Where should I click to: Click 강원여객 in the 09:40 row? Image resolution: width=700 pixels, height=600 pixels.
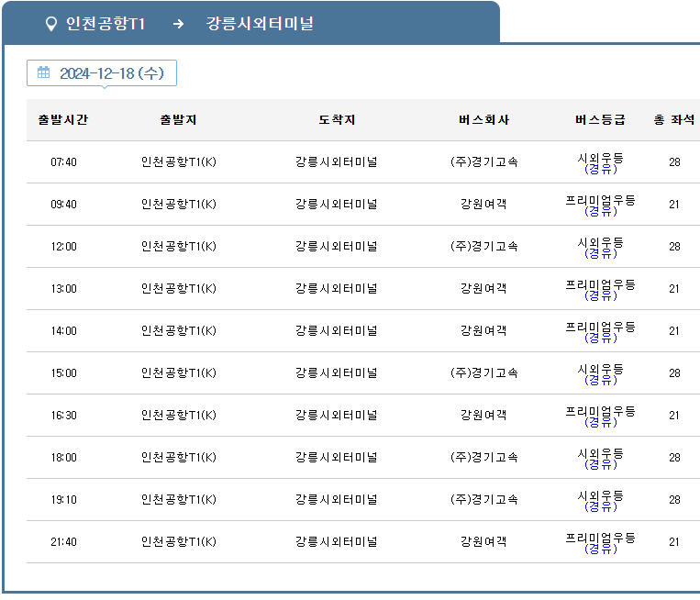[483, 204]
